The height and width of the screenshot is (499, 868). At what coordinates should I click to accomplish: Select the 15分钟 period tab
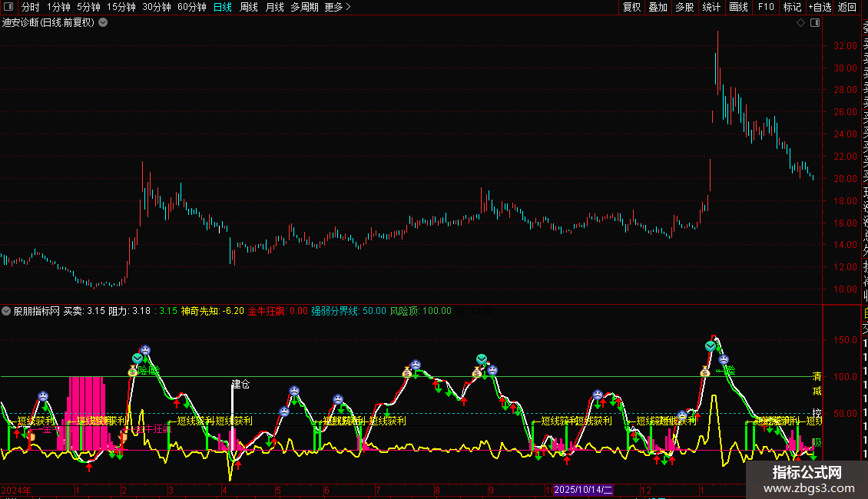[x=121, y=7]
